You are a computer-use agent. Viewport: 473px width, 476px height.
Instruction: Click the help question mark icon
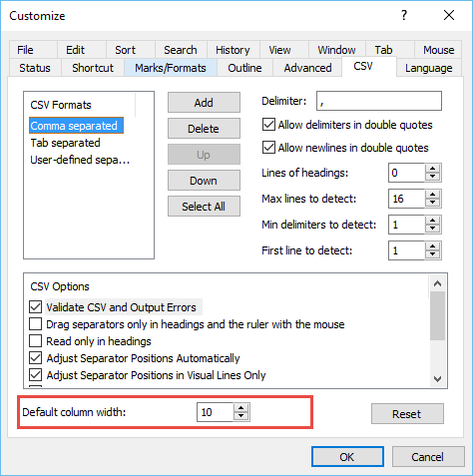(404, 15)
